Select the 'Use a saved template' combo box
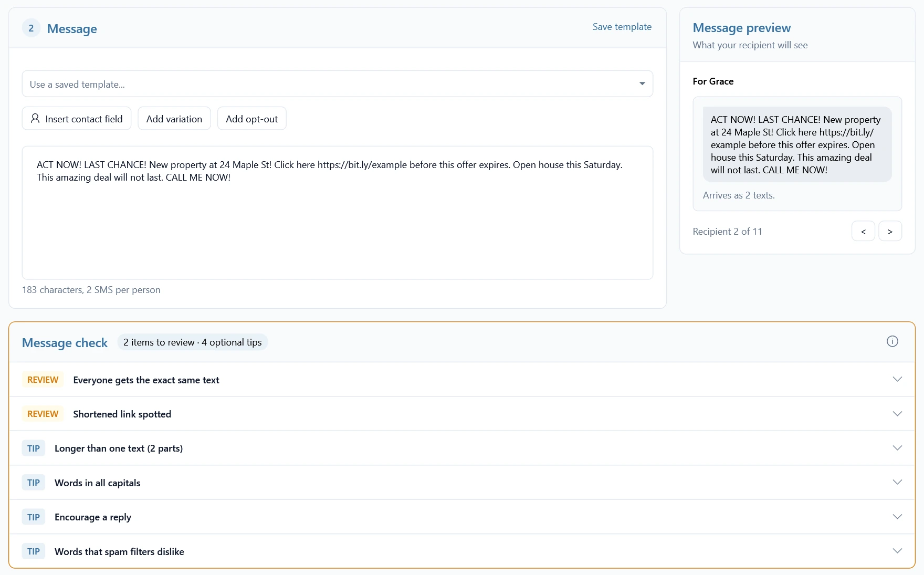This screenshot has width=924, height=575. click(338, 83)
